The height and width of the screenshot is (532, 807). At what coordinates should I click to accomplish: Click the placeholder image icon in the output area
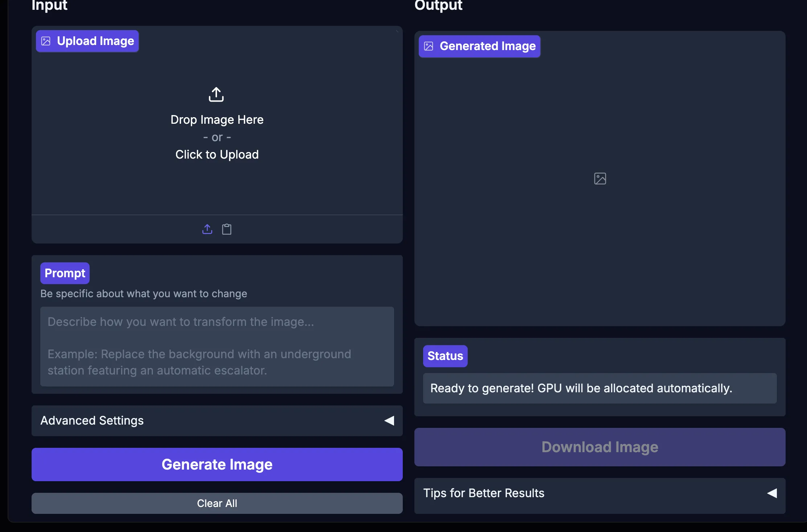tap(600, 179)
